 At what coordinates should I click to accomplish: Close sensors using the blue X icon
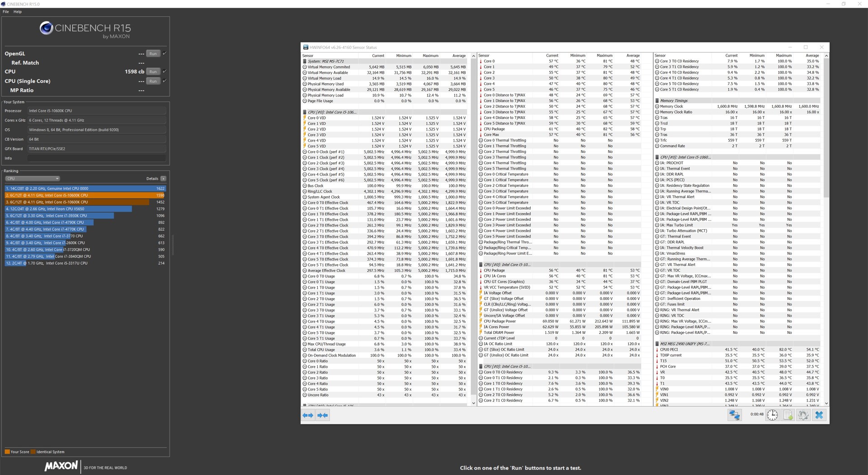point(819,415)
